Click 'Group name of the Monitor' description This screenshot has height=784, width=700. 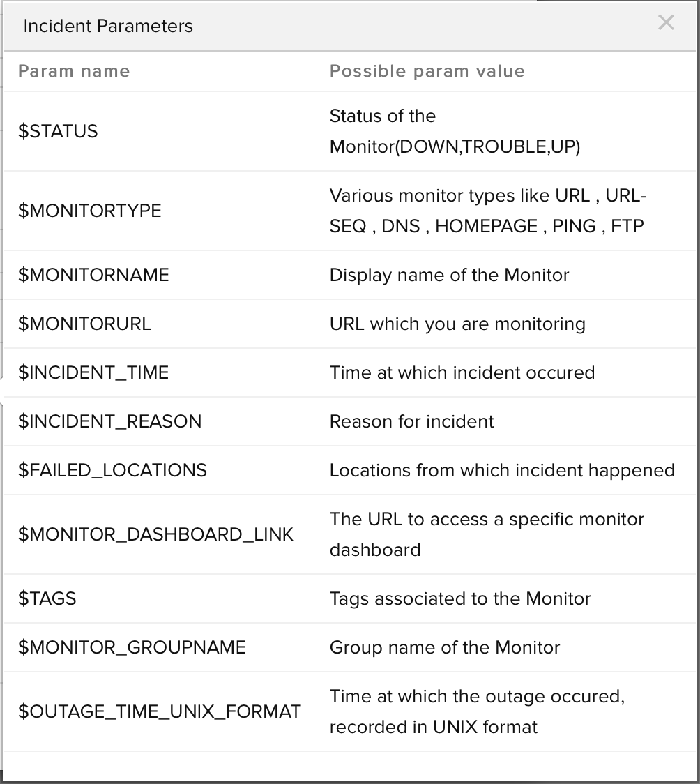[445, 647]
